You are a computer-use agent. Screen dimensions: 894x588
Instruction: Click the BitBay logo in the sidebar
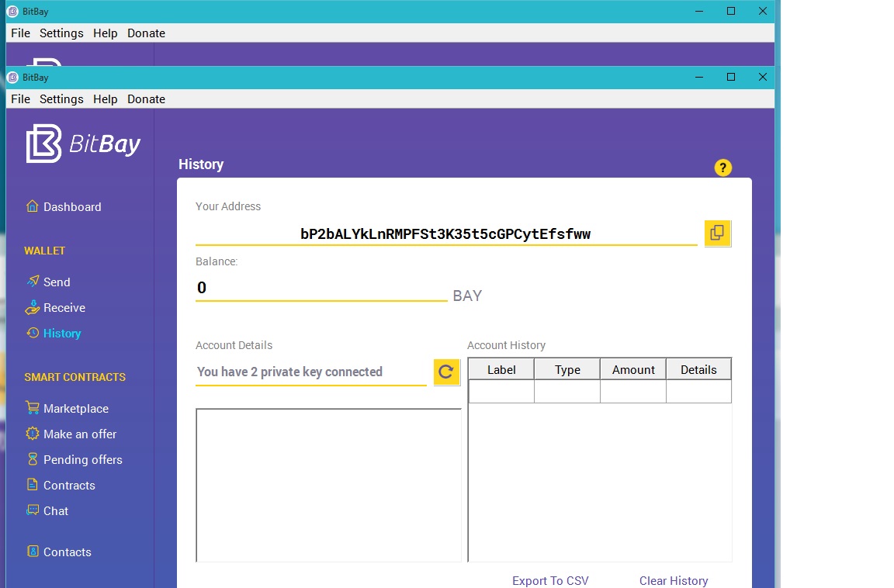tap(83, 144)
